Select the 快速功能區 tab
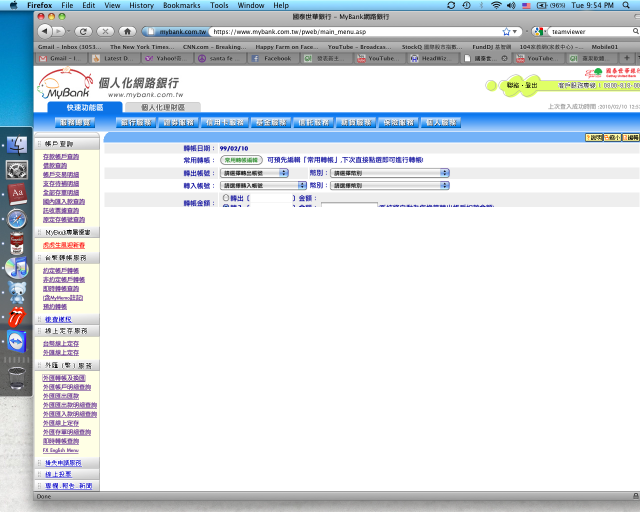 click(x=85, y=107)
